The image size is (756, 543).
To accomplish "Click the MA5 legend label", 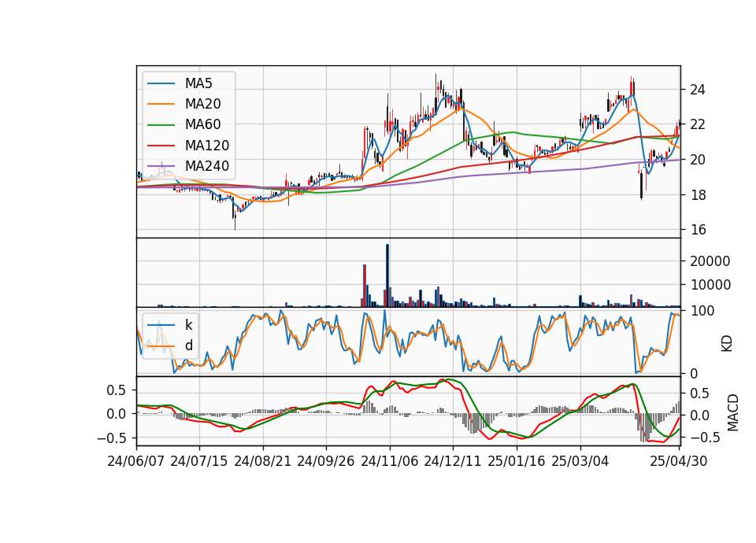I will point(198,83).
